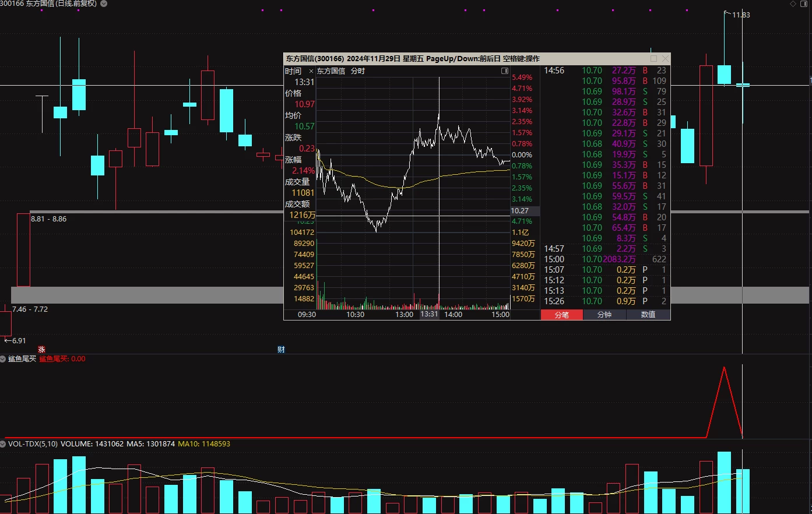Image resolution: width=812 pixels, height=514 pixels.
Task: Click the 6.91 low price label
Action: coord(19,341)
